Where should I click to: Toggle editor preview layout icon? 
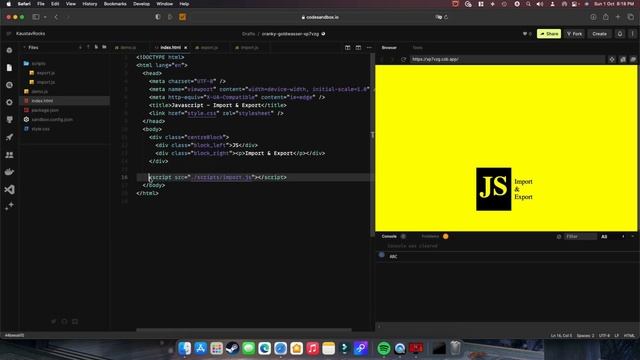(358, 48)
